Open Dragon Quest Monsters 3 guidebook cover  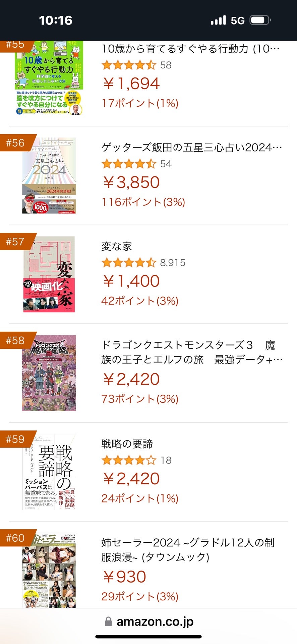[x=49, y=373]
